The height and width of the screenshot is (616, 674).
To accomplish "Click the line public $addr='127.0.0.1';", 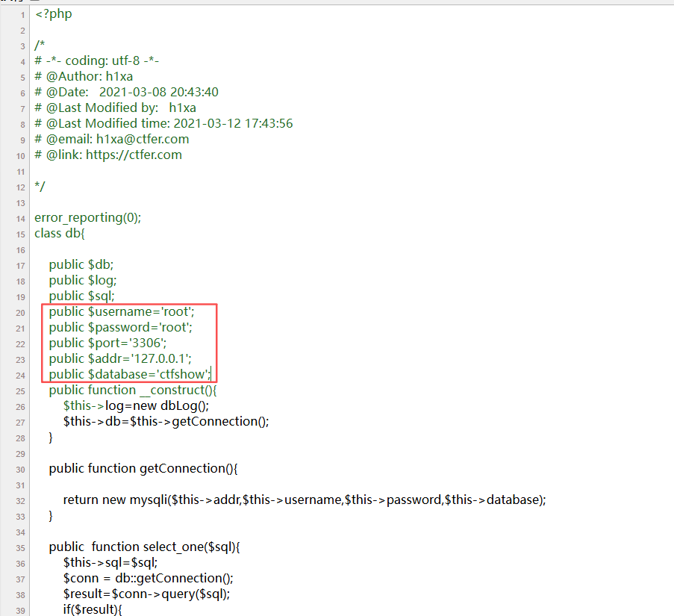I will (x=120, y=359).
